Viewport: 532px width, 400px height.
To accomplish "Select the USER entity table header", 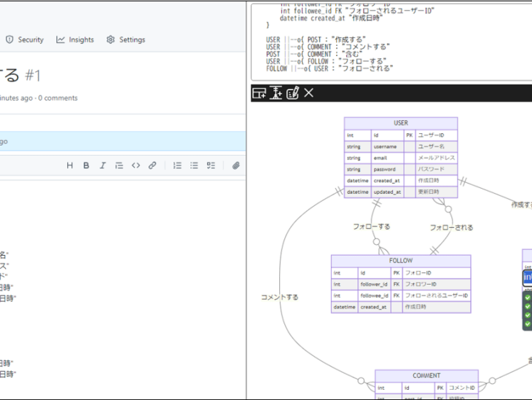I will (x=401, y=123).
